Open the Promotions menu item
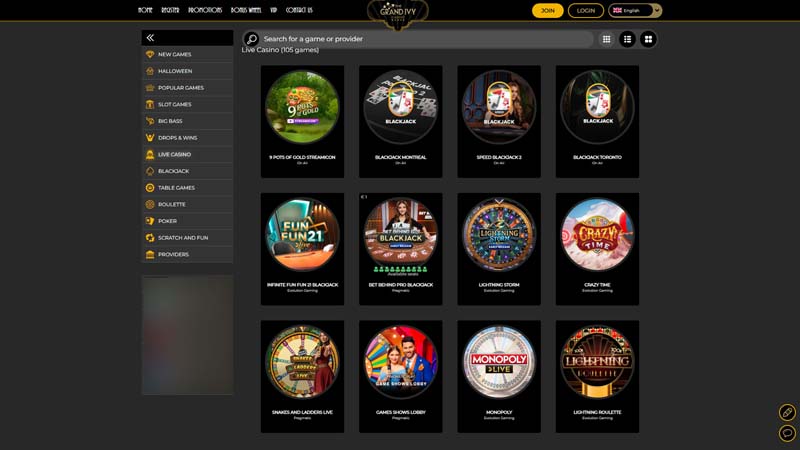Image resolution: width=800 pixels, height=450 pixels. point(205,10)
